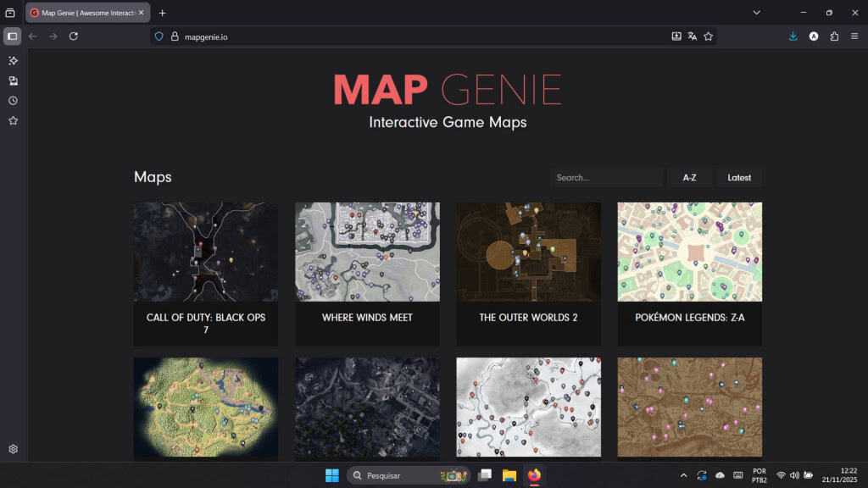This screenshot has width=868, height=488.
Task: Toggle the vertical tabs sidebar panel
Action: click(x=12, y=36)
